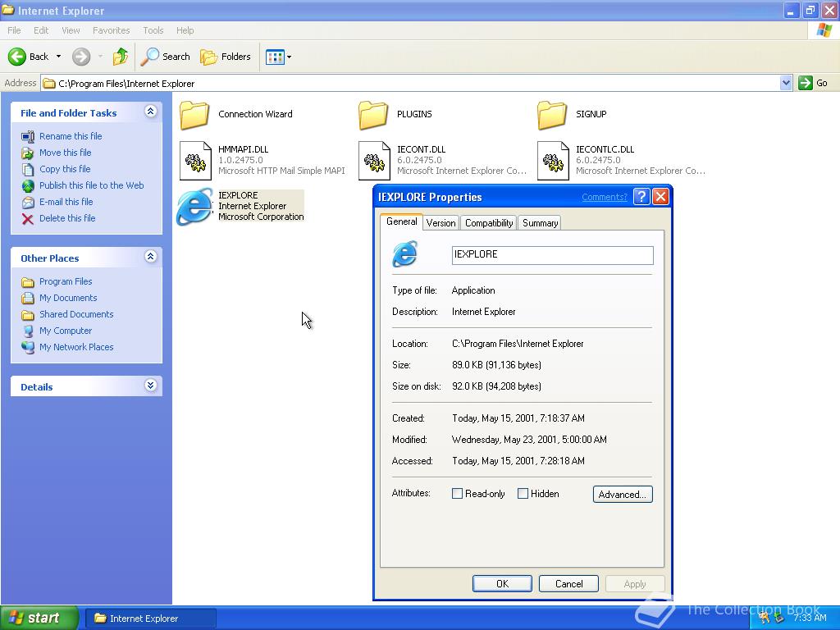Select the SIGNUP folder icon
Viewport: 840px width, 630px height.
pyautogui.click(x=552, y=115)
